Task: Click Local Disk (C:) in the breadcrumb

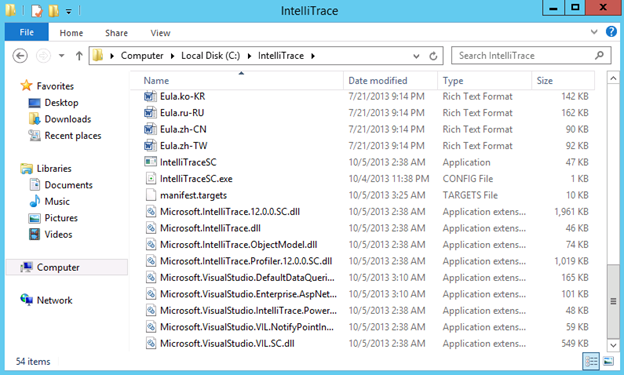Action: (x=211, y=56)
